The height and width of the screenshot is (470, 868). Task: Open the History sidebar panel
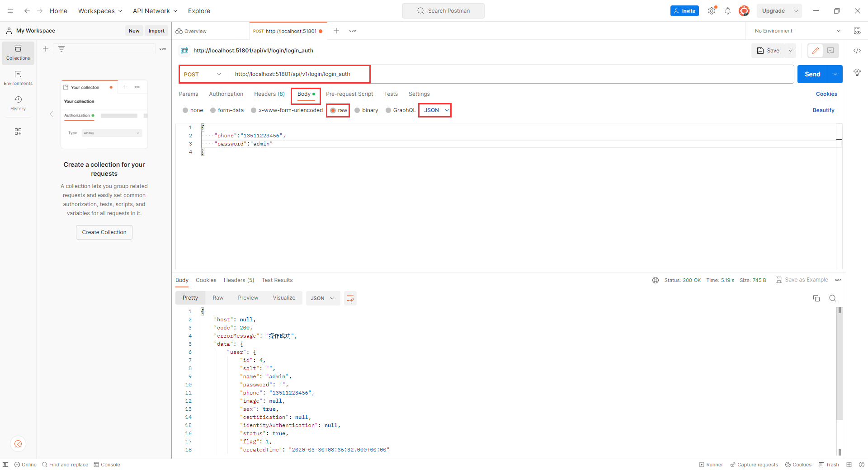pos(18,103)
